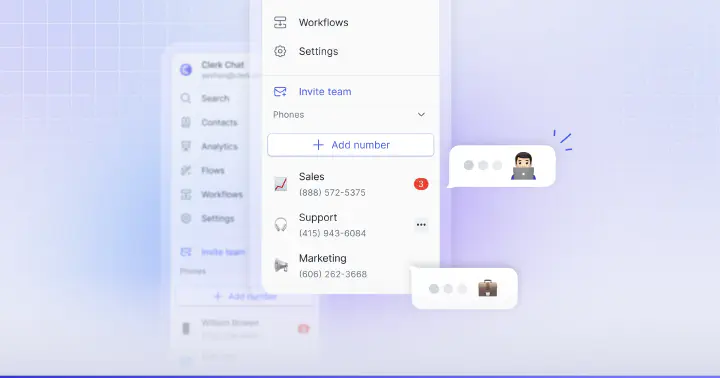
Task: Click the typing bubble with laptop person
Action: (502, 166)
